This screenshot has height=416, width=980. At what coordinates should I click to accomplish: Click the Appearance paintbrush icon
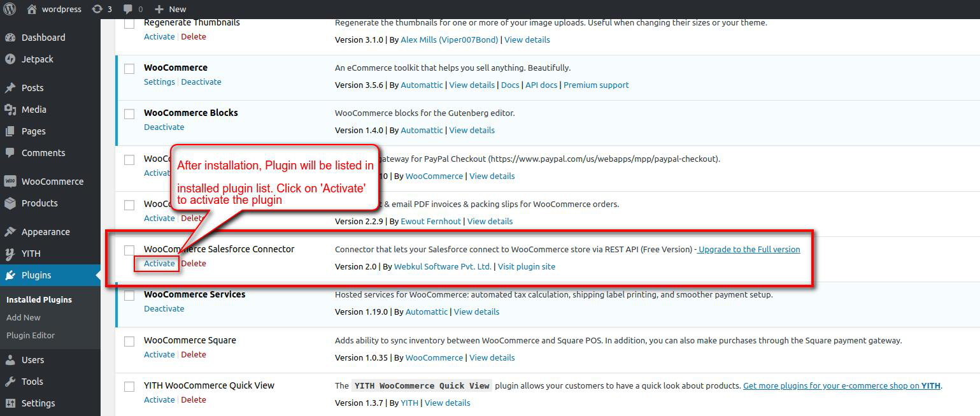pos(10,232)
